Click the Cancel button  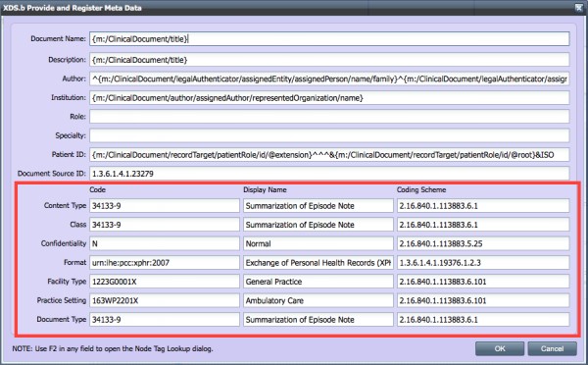pyautogui.click(x=552, y=348)
